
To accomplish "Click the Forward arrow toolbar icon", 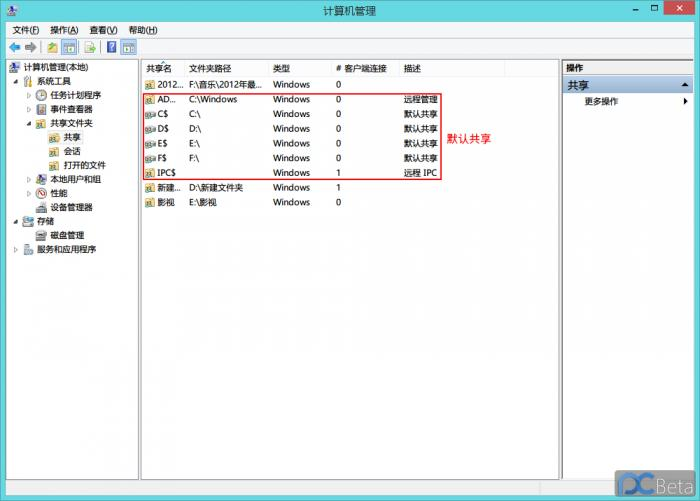I will click(x=30, y=47).
